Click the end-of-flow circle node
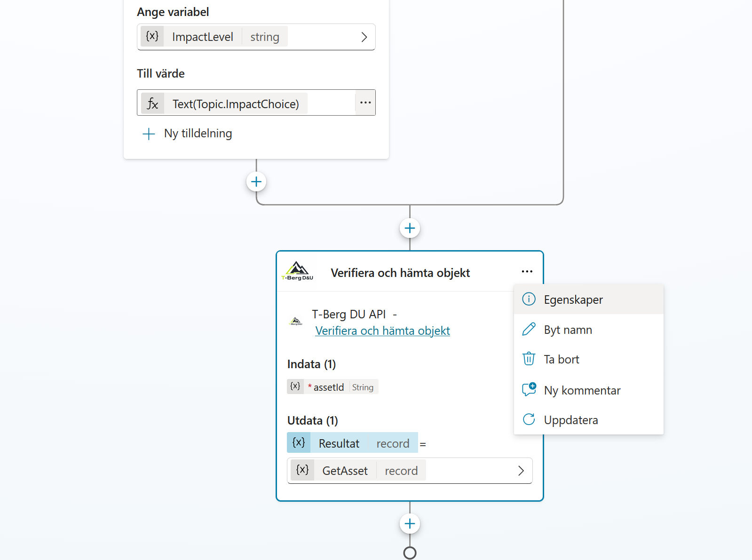This screenshot has width=752, height=560. (x=410, y=553)
